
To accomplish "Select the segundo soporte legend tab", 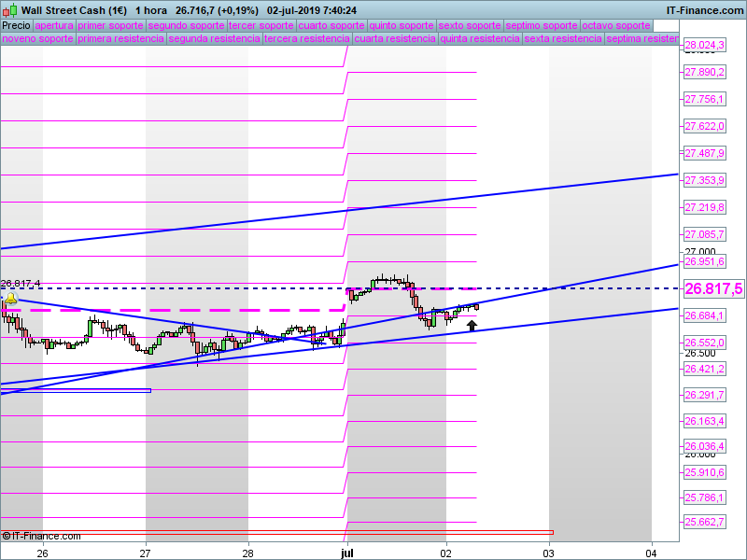I will (186, 26).
